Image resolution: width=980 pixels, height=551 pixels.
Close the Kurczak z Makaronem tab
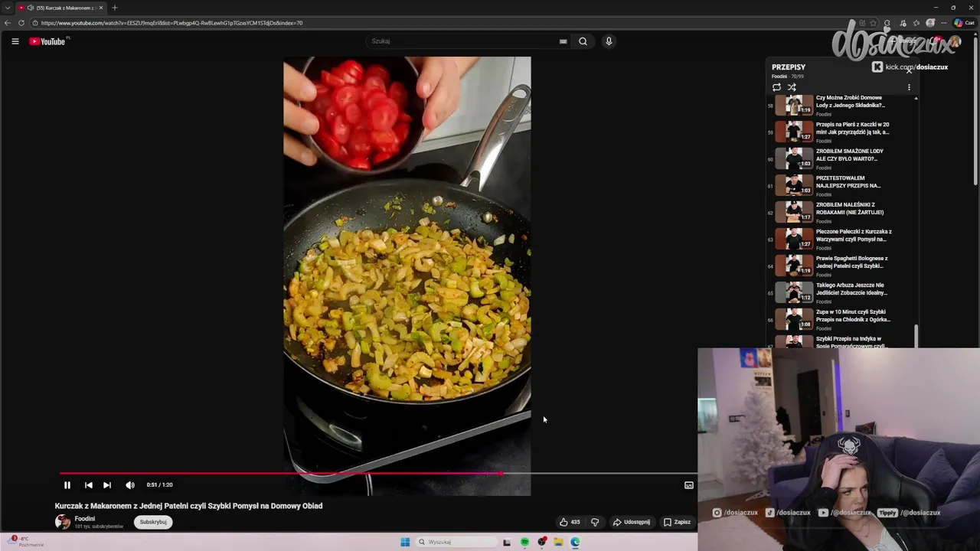[x=100, y=8]
